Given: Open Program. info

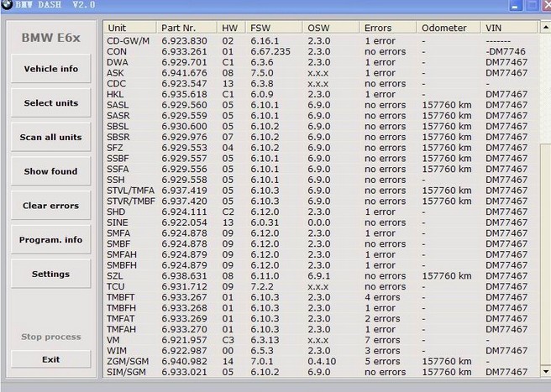Looking at the screenshot, I should [x=51, y=239].
